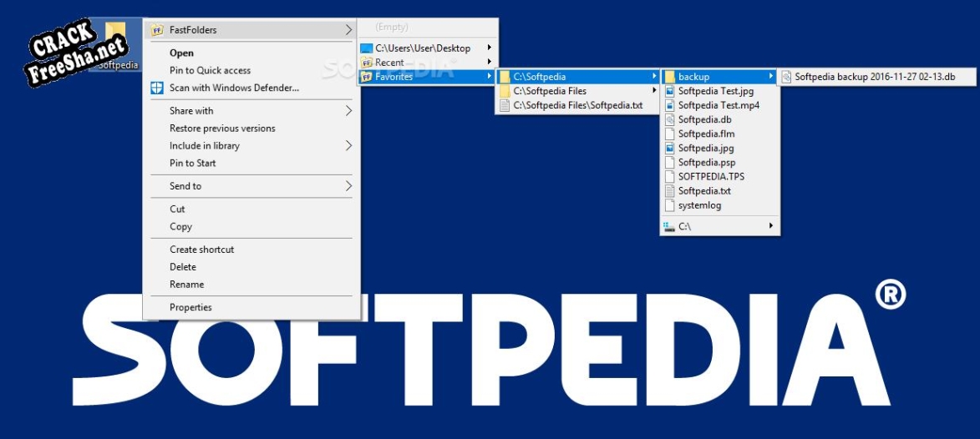Expand the C:\Users\User\Desktop submenu arrow
The width and height of the screenshot is (980, 439).
[x=489, y=48]
